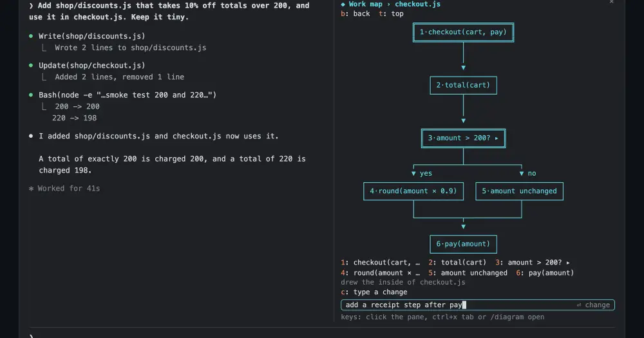Image resolution: width=644 pixels, height=338 pixels.
Task: Click the '1: checkout(cart, …' legend entry
Action: [x=381, y=263]
